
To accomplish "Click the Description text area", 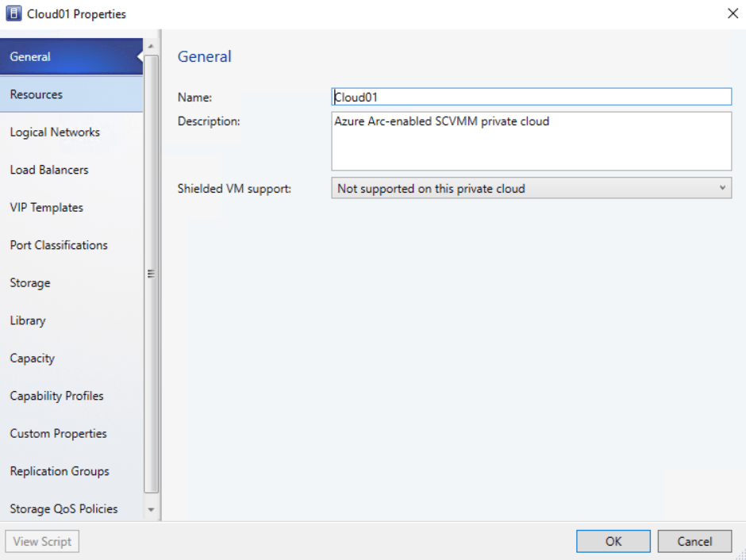I will 531,141.
